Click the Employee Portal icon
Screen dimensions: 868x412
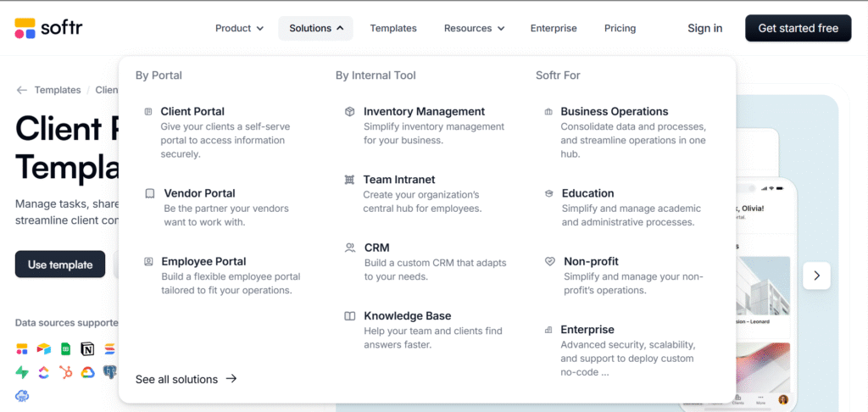click(x=149, y=262)
